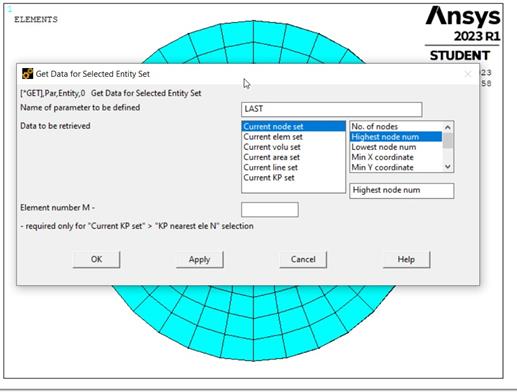Select Current line set in list
This screenshot has width=517, height=392.
coord(293,168)
